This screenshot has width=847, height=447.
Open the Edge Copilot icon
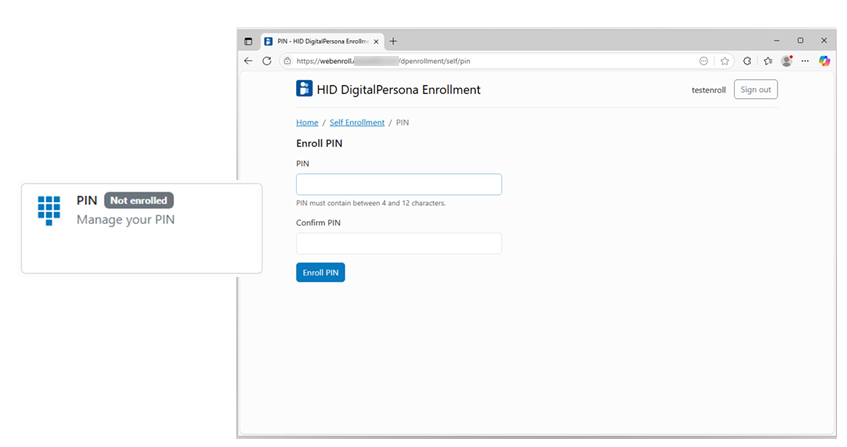824,61
